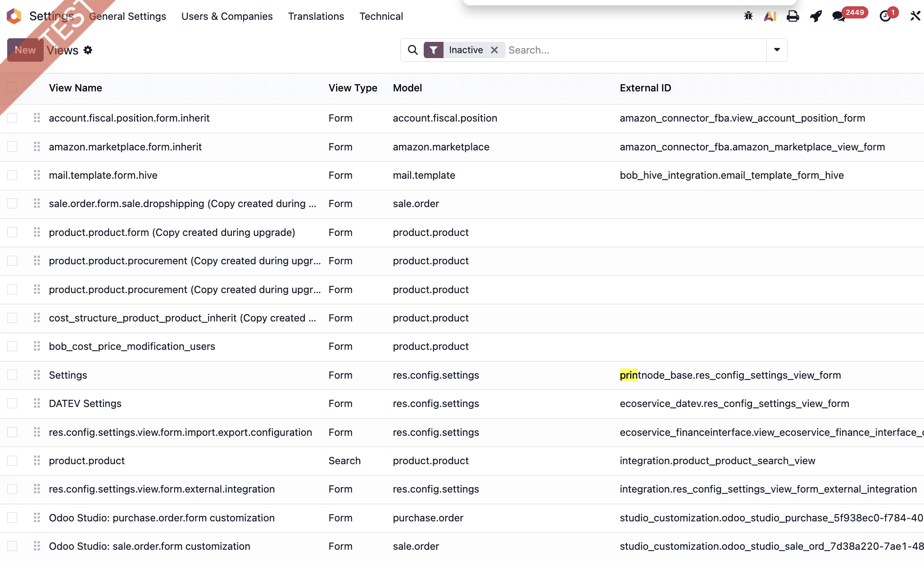
Task: Select checkbox for account.fiscal.position.form.inherit
Action: 12,118
